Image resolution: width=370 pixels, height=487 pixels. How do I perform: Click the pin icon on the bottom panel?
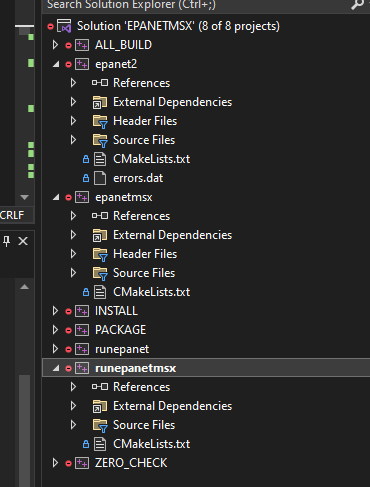[6, 241]
